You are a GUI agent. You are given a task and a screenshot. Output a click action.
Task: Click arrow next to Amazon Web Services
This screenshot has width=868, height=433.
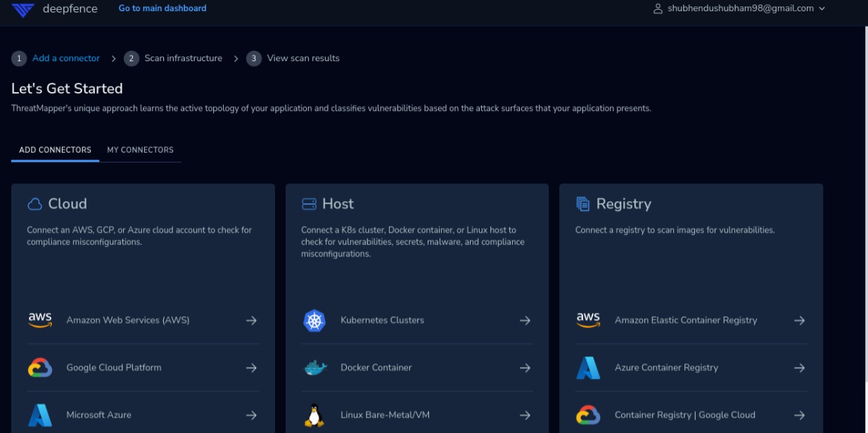click(x=251, y=321)
